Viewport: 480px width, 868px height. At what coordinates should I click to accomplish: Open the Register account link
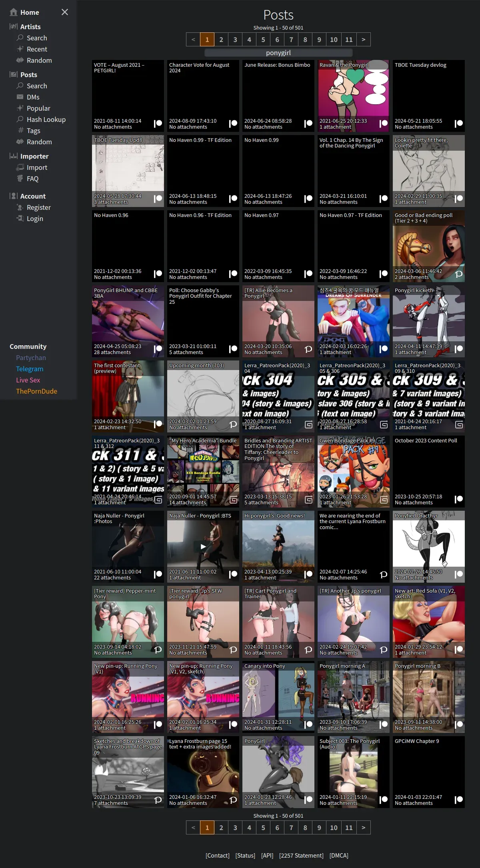pos(39,207)
